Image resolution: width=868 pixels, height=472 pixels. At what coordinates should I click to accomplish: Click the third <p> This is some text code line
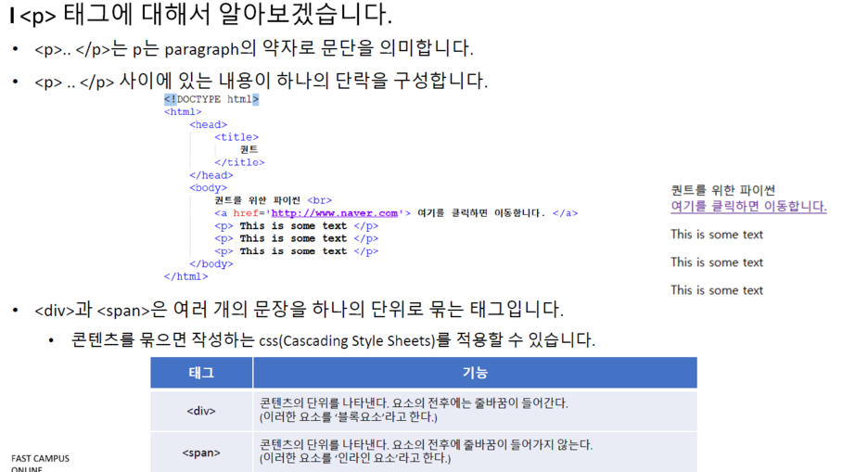pos(296,251)
